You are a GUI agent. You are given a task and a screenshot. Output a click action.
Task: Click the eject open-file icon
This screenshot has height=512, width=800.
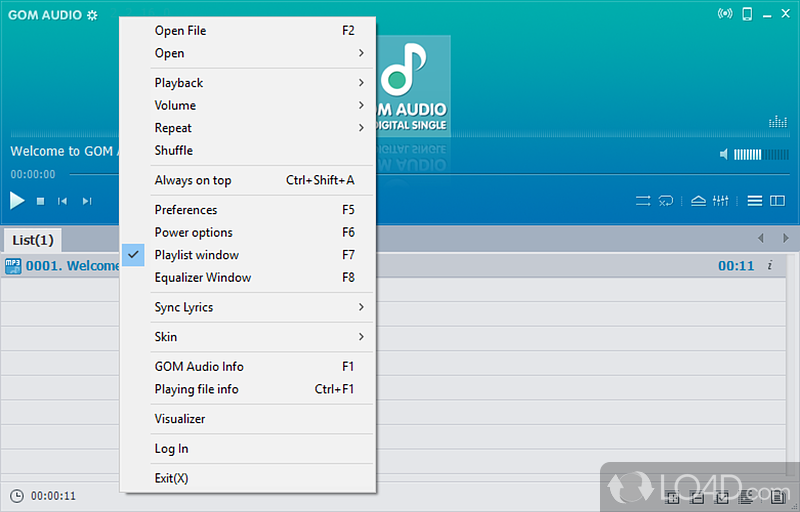[698, 201]
